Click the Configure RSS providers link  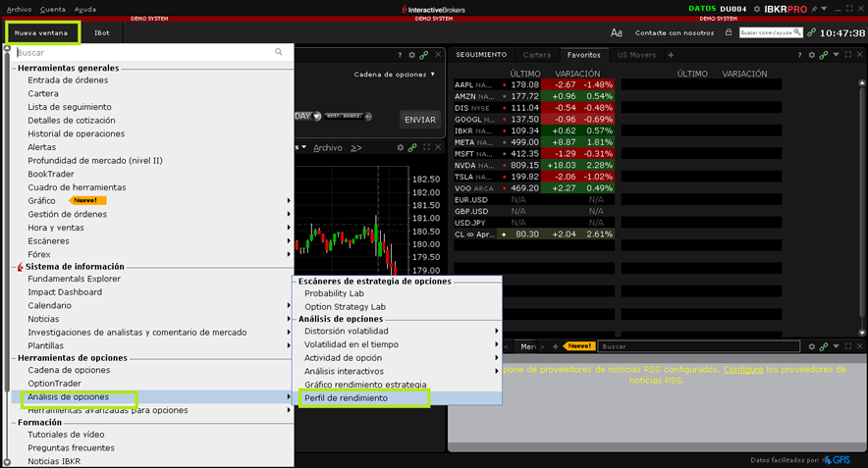[x=742, y=369]
